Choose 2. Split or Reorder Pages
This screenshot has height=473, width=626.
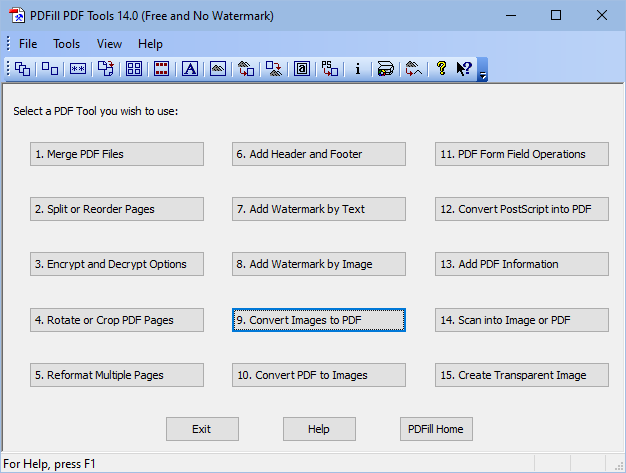pyautogui.click(x=117, y=209)
